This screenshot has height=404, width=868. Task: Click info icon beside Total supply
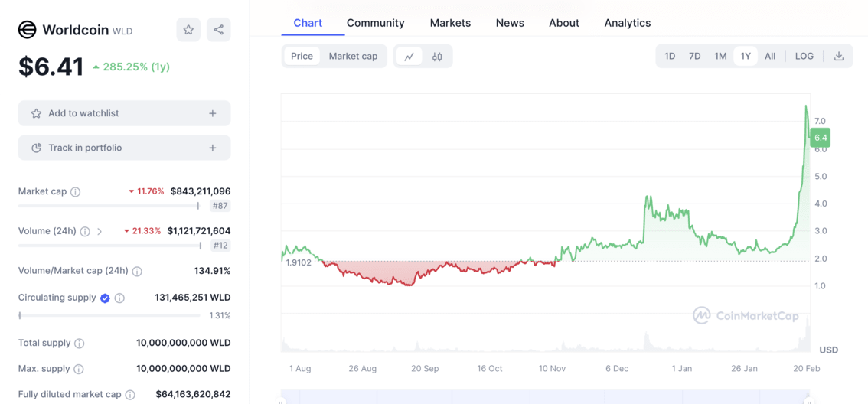(x=80, y=344)
